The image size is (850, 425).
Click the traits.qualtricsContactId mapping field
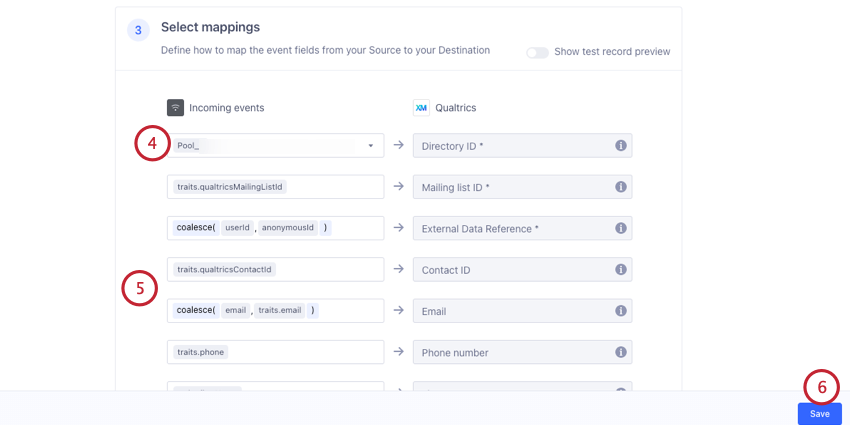pos(275,270)
